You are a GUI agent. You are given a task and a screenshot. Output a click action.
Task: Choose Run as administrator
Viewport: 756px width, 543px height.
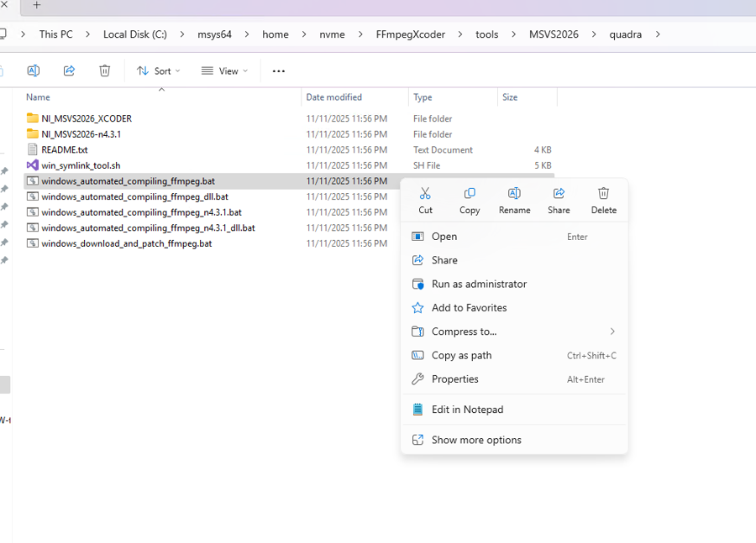514,284
